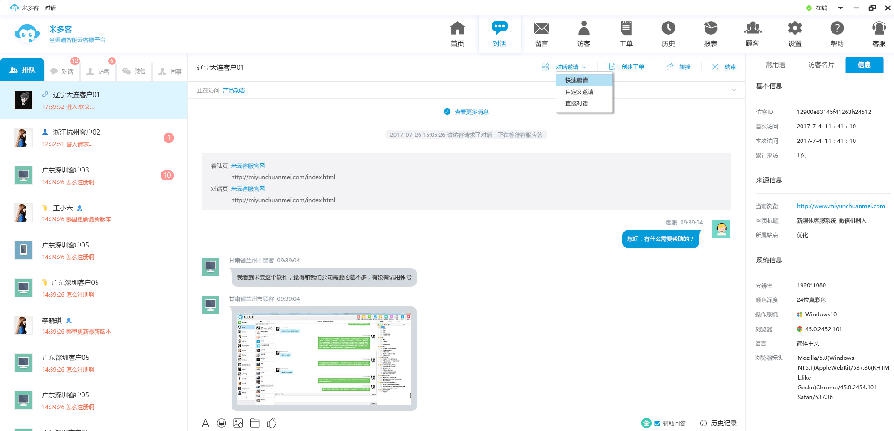Select the customer 02 row with badge 1
This screenshot has height=431, width=894.
[x=94, y=137]
